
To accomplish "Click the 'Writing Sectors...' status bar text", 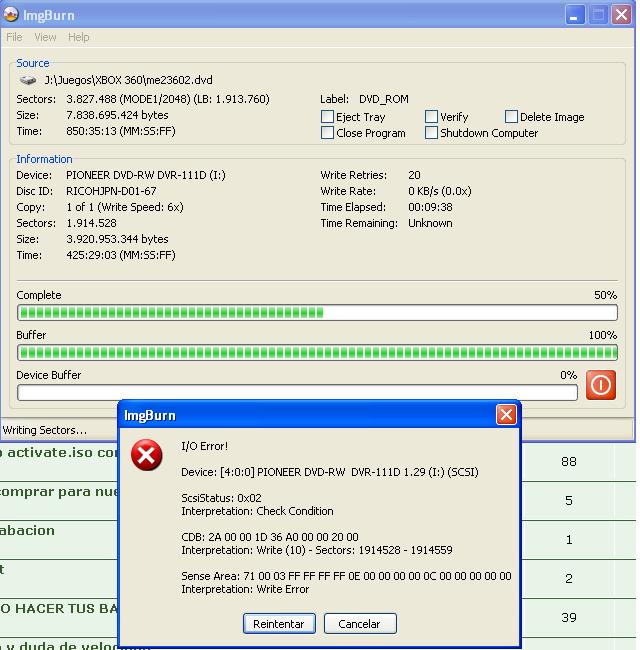I will [x=45, y=430].
